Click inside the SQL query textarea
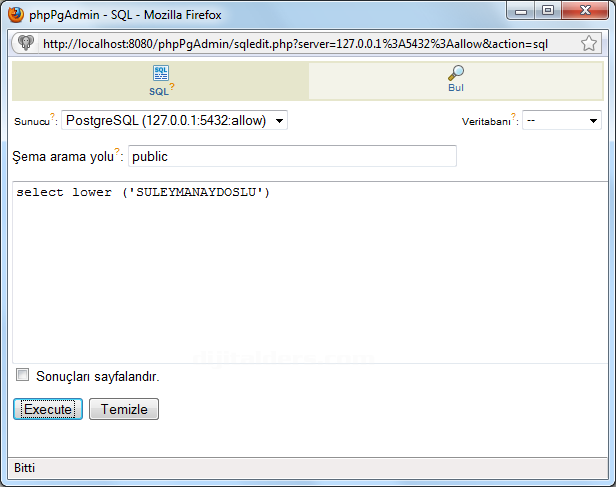The image size is (616, 487). point(310,273)
